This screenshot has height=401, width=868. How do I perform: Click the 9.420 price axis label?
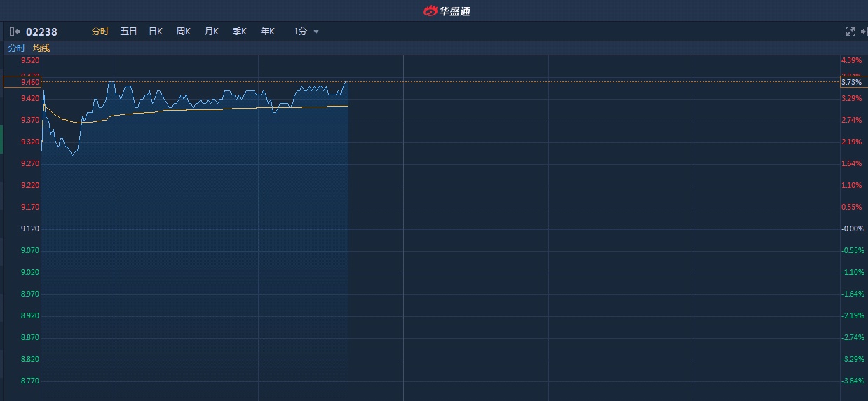click(30, 99)
